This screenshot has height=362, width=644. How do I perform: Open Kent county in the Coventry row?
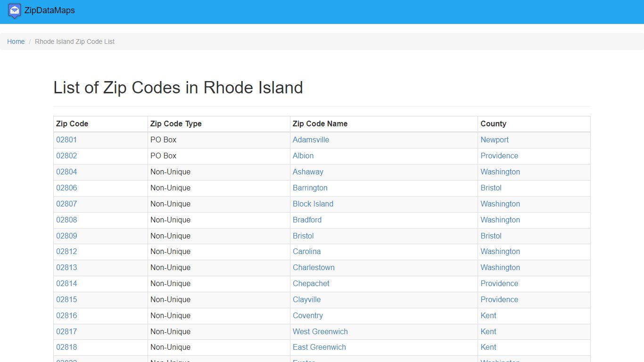pyautogui.click(x=488, y=316)
